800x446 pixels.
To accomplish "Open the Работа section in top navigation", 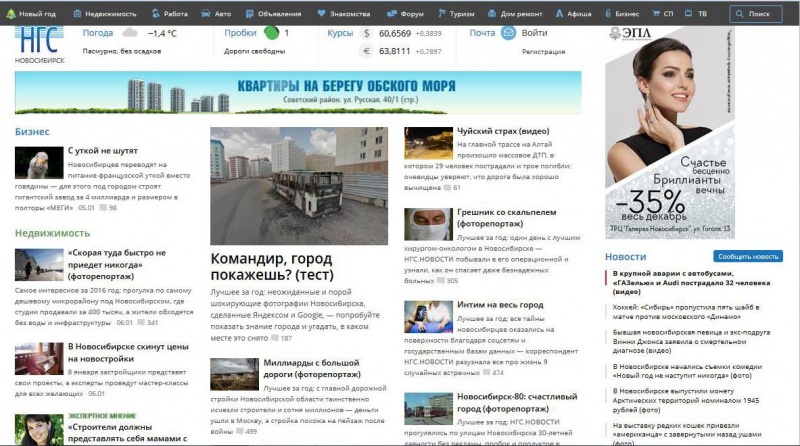I will pyautogui.click(x=170, y=15).
